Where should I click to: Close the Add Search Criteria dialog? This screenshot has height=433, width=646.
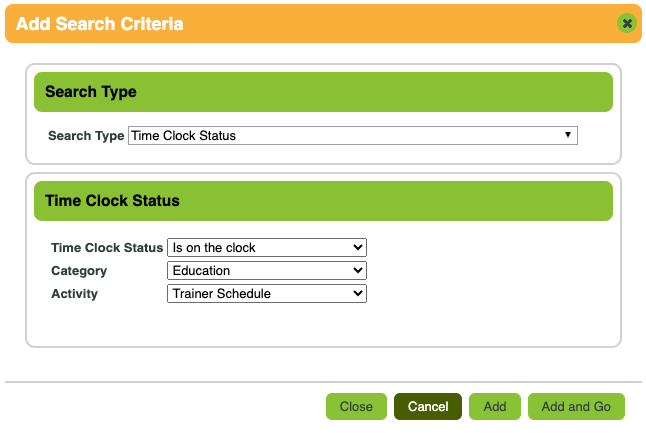click(x=627, y=23)
